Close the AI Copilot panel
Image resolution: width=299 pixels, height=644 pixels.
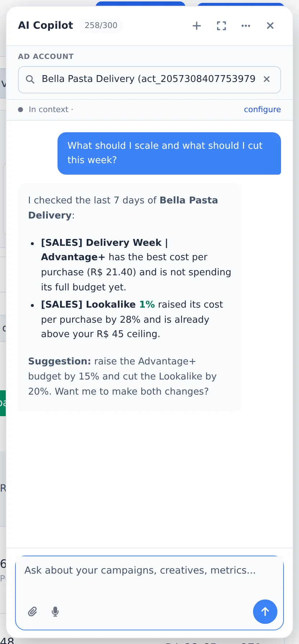point(270,26)
